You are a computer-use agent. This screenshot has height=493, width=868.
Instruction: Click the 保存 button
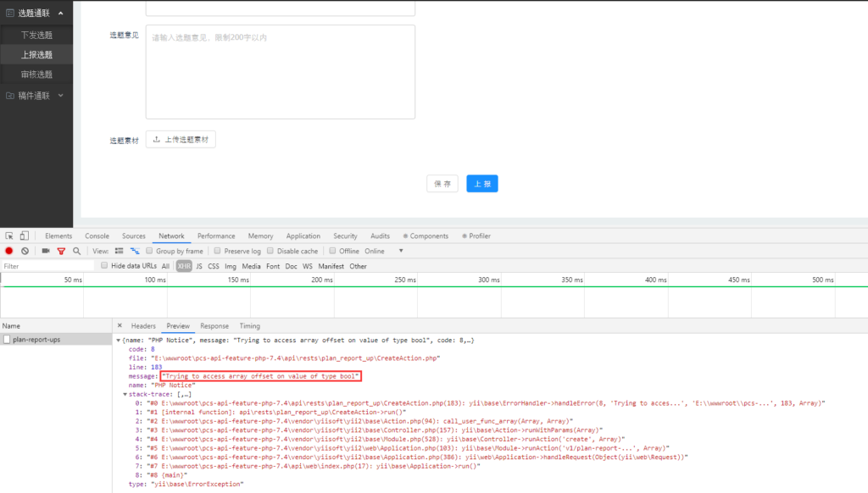coord(442,183)
